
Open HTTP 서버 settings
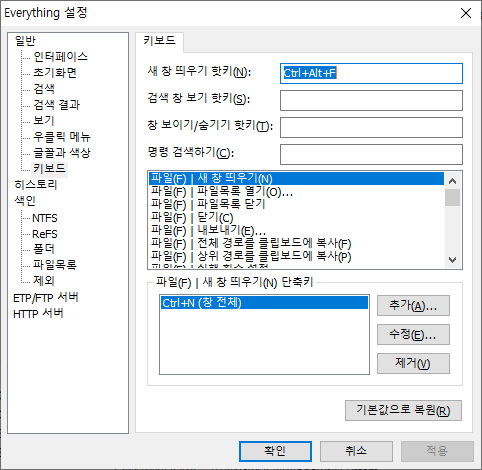(x=38, y=313)
